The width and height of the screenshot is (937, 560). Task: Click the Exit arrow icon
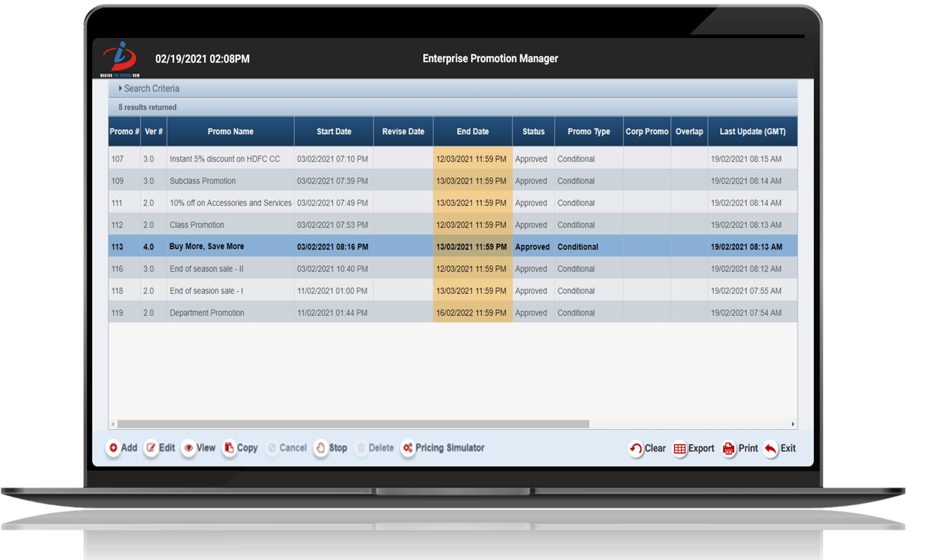(x=771, y=449)
